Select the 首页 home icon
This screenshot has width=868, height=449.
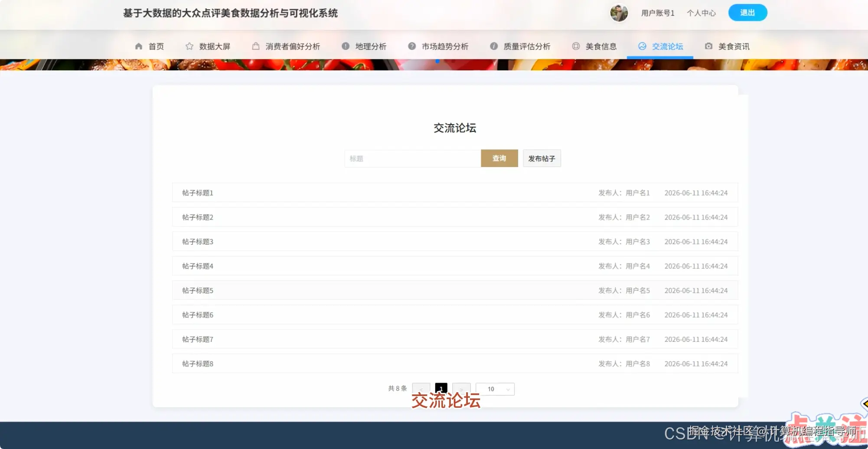pos(139,46)
